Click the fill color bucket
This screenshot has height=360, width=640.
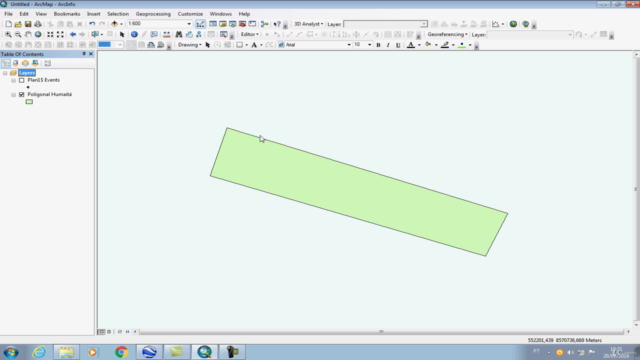428,45
